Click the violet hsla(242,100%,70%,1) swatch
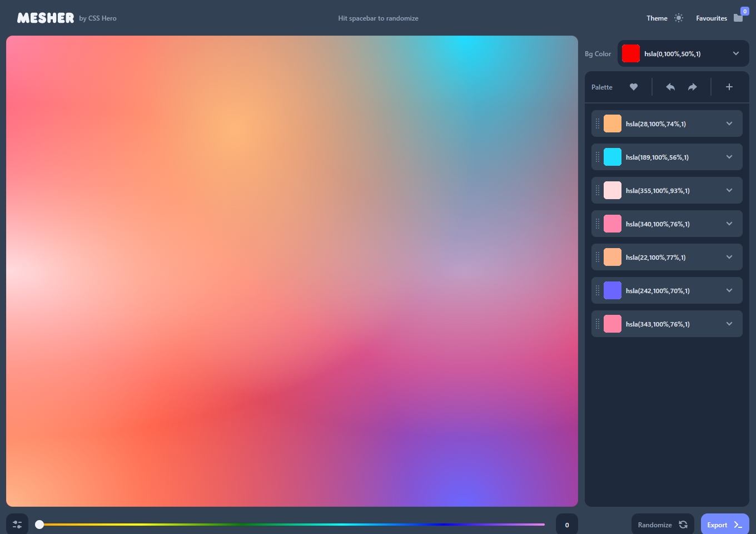 click(613, 290)
